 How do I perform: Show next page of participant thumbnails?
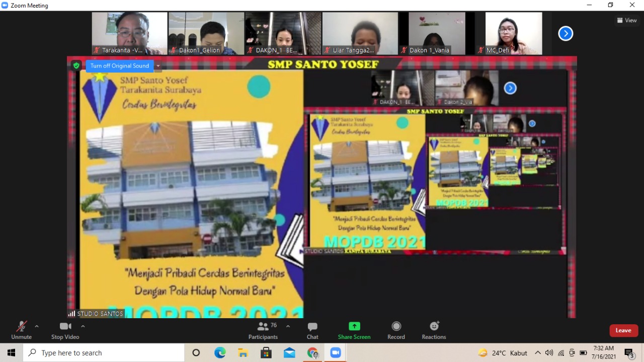[566, 34]
